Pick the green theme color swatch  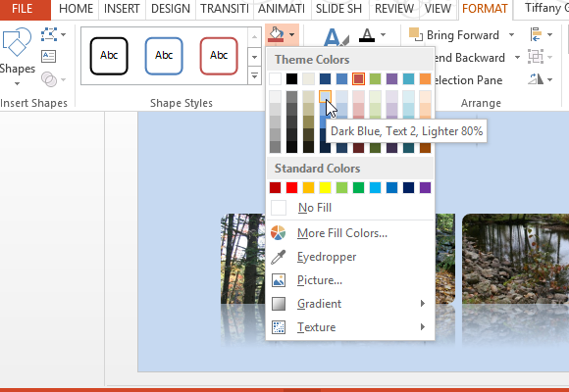(x=375, y=78)
